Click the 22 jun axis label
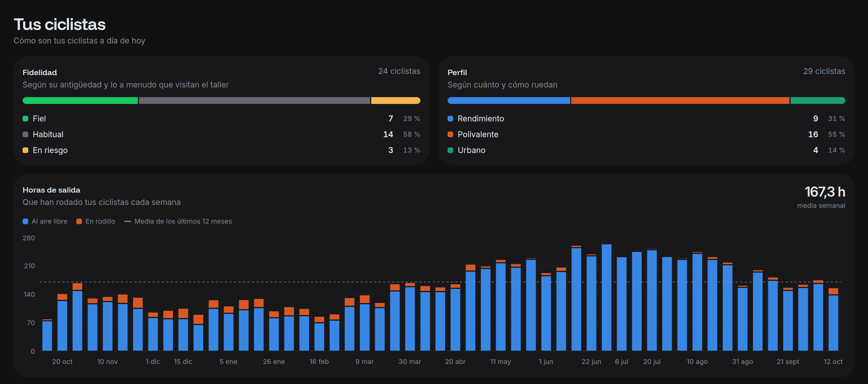The width and height of the screenshot is (868, 384). [x=591, y=361]
